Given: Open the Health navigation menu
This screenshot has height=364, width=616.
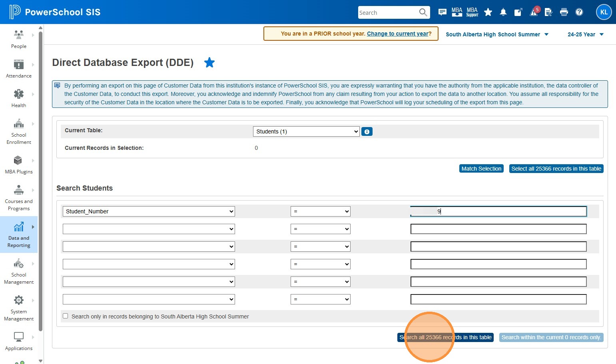Looking at the screenshot, I should coord(19,98).
